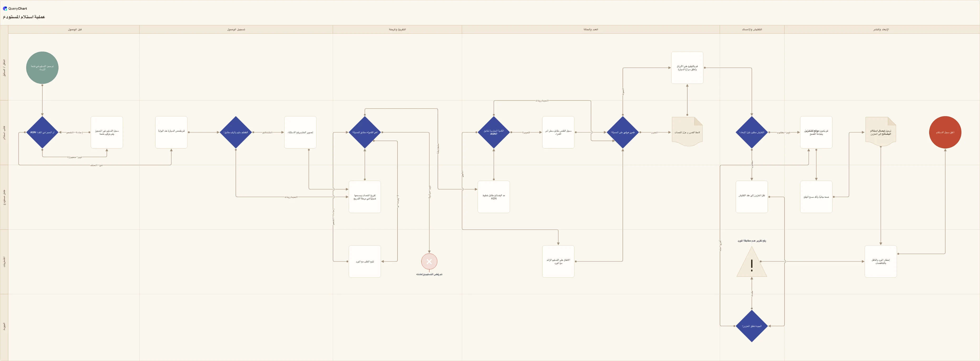Click the 'سجل التسليم غير المحجوز' task box

[x=107, y=132]
